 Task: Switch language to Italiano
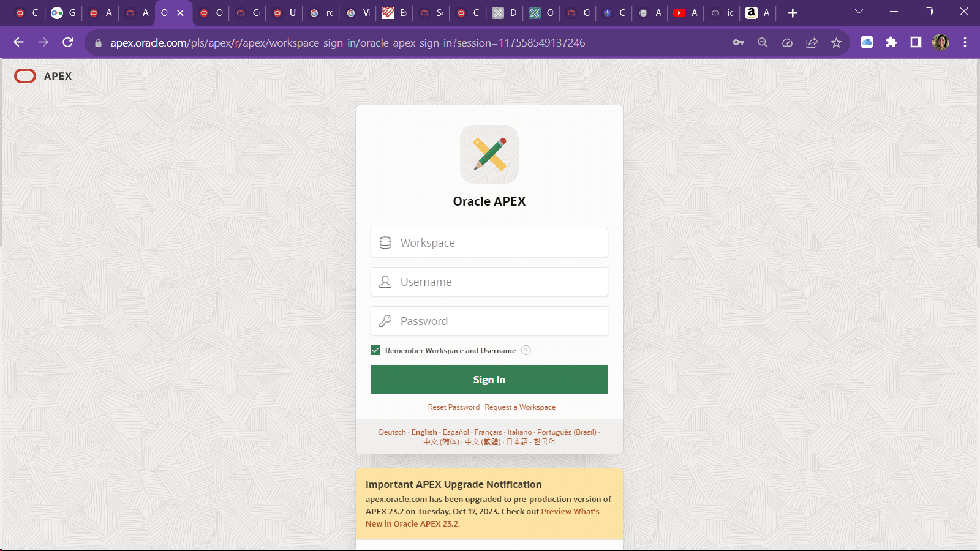coord(519,432)
